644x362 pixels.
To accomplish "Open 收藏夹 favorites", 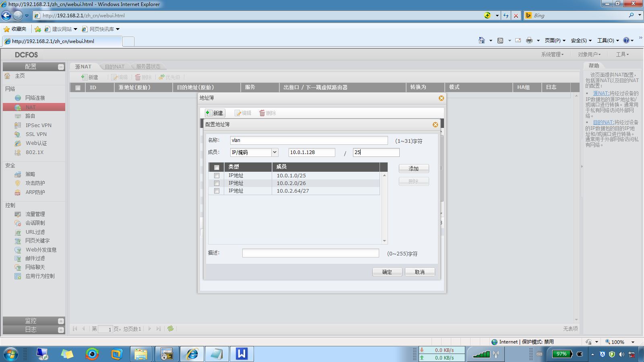I will pyautogui.click(x=15, y=29).
